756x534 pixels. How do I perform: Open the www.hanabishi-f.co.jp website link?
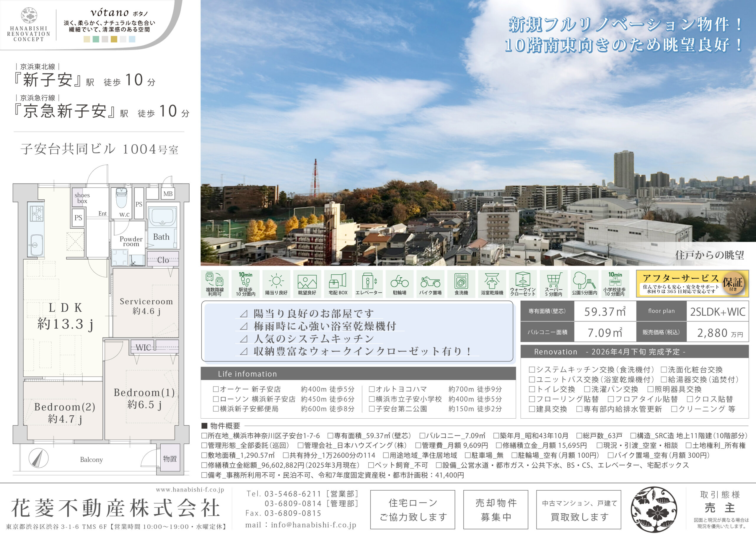tap(190, 489)
